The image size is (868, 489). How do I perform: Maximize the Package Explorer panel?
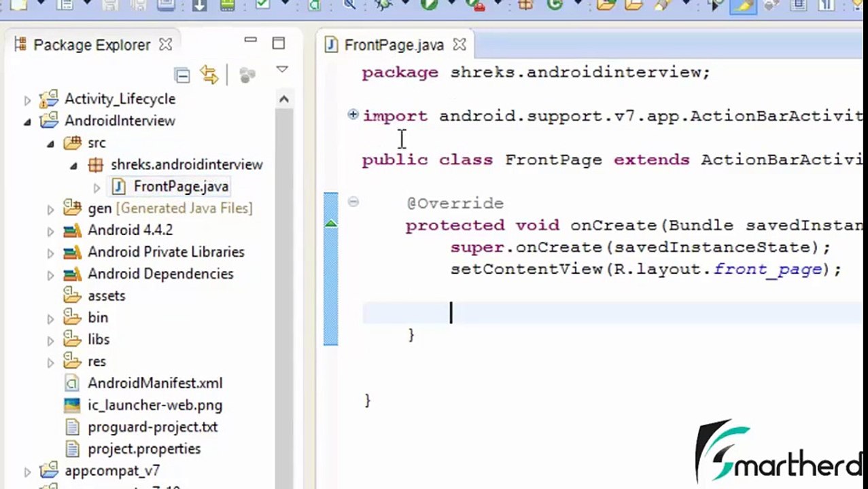279,43
